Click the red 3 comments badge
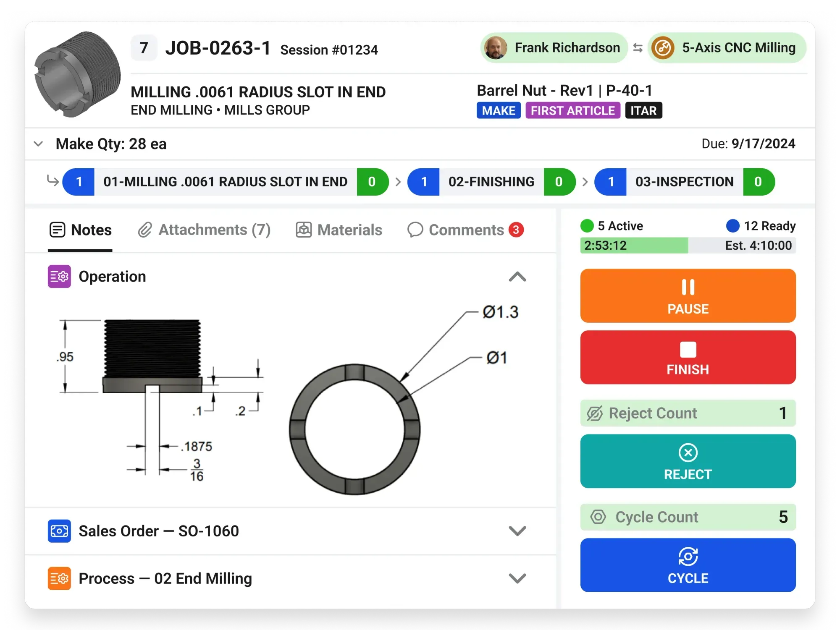Image resolution: width=840 pixels, height=630 pixels. click(516, 230)
